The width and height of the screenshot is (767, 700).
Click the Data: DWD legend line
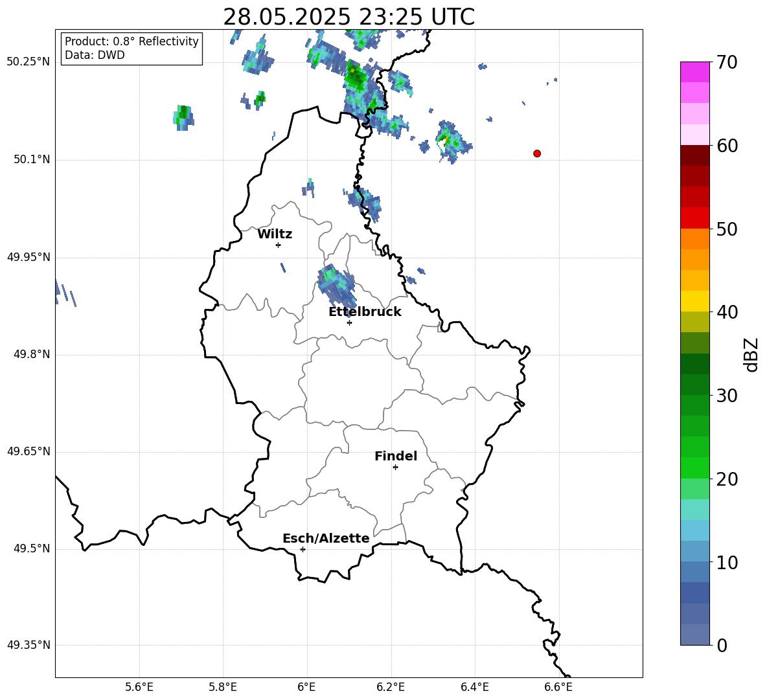[95, 55]
